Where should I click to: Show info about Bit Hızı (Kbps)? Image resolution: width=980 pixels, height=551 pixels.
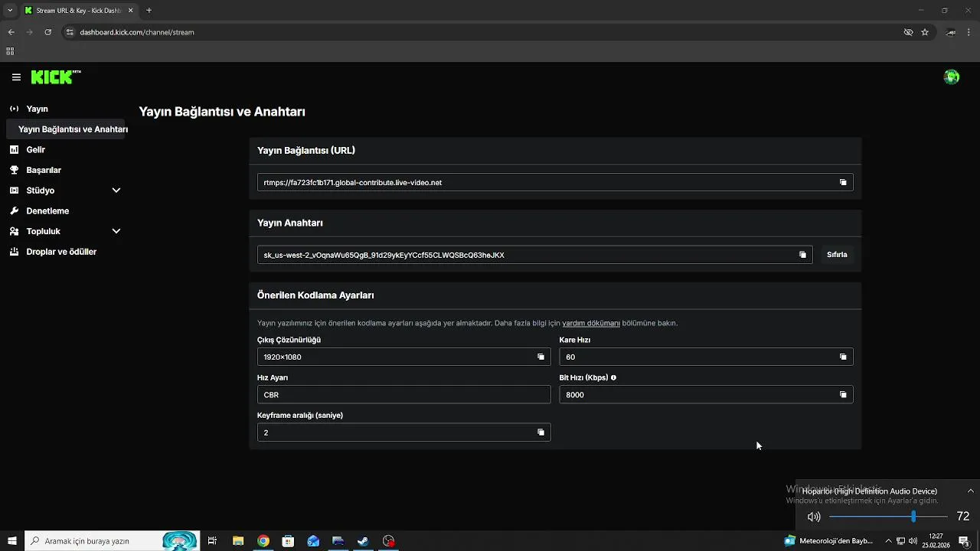(613, 378)
